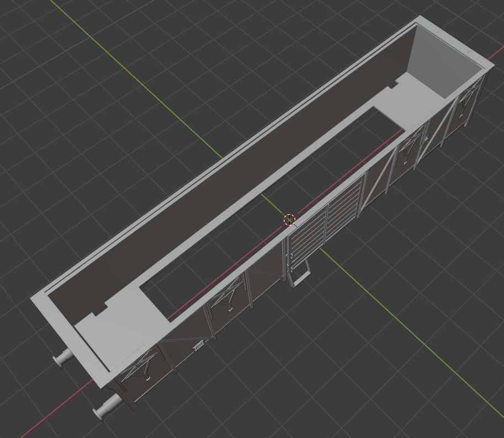Click the 3D cursor at the origin

(x=289, y=220)
